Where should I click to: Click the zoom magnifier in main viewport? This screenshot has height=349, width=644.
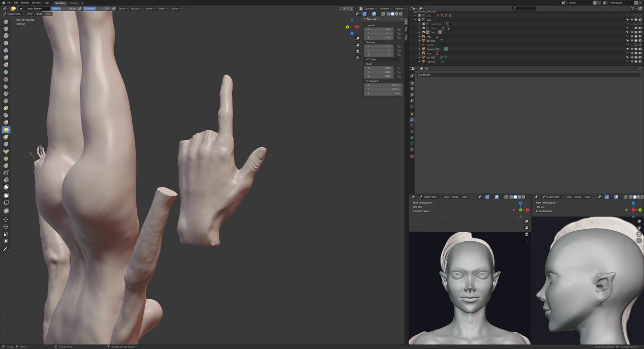click(358, 38)
